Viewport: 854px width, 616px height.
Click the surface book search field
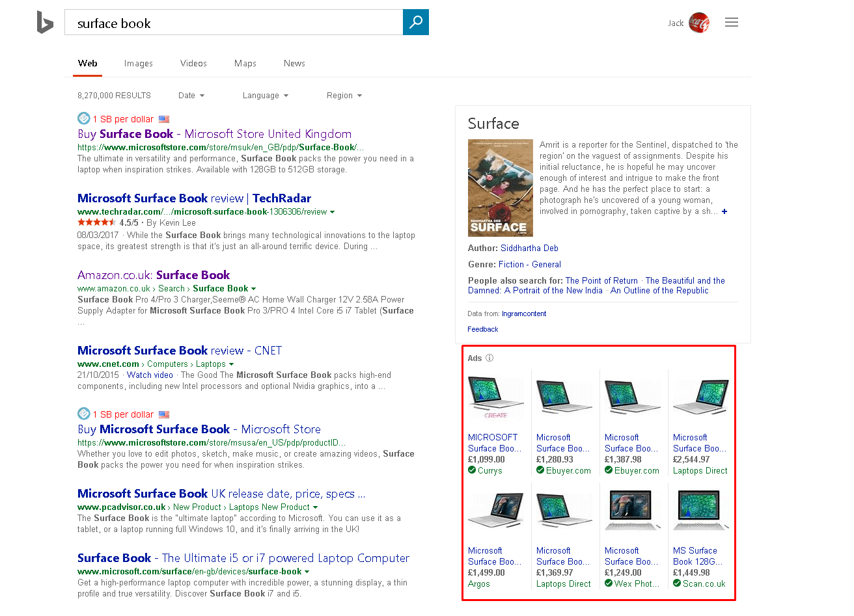tap(234, 23)
